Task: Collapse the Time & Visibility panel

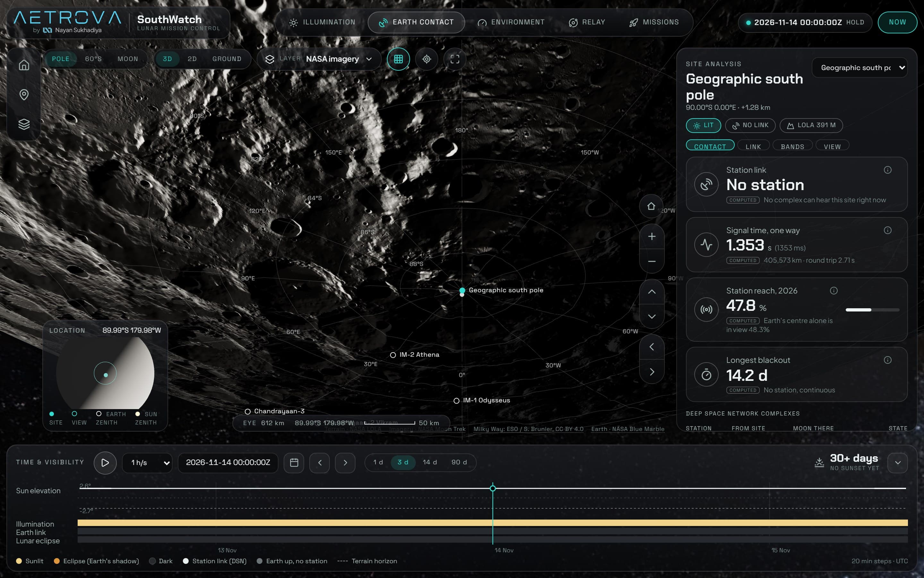Action: point(898,462)
